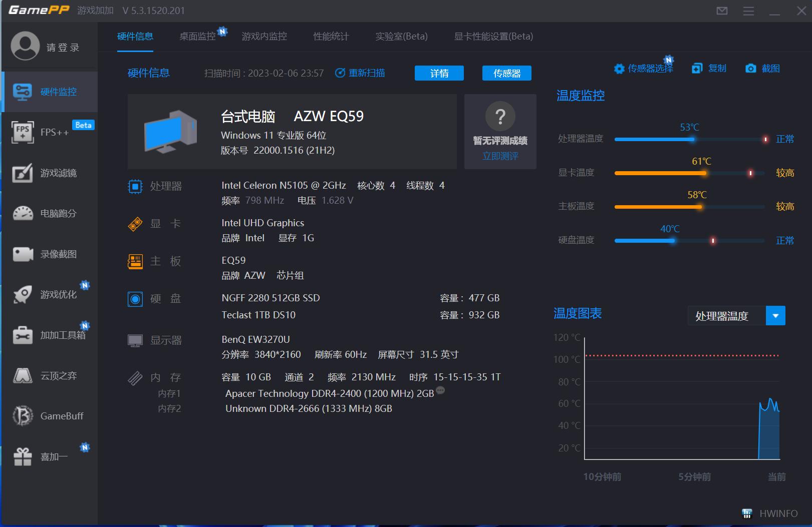Image resolution: width=812 pixels, height=527 pixels.
Task: Switch to the 性能统计 tab
Action: pyautogui.click(x=330, y=36)
